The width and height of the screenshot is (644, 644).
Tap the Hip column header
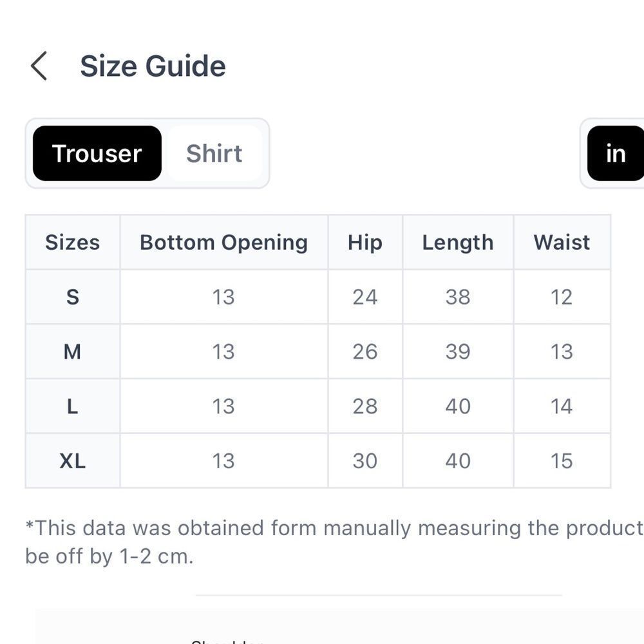[365, 242]
